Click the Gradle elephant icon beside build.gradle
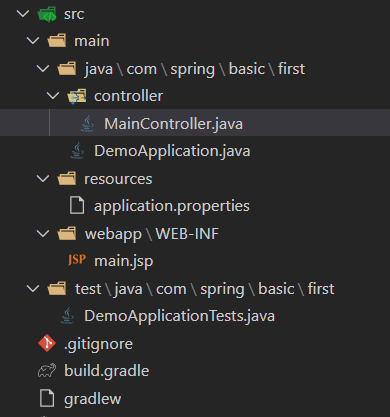 pyautogui.click(x=47, y=370)
